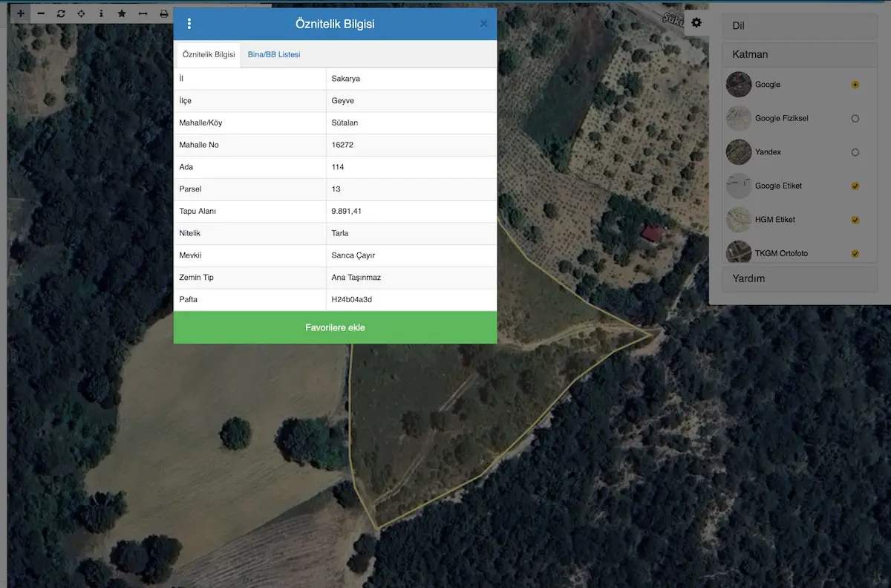Click the Zemin Tip value "Ana Taşınmaz"
Image resolution: width=891 pixels, height=588 pixels.
pyautogui.click(x=356, y=278)
